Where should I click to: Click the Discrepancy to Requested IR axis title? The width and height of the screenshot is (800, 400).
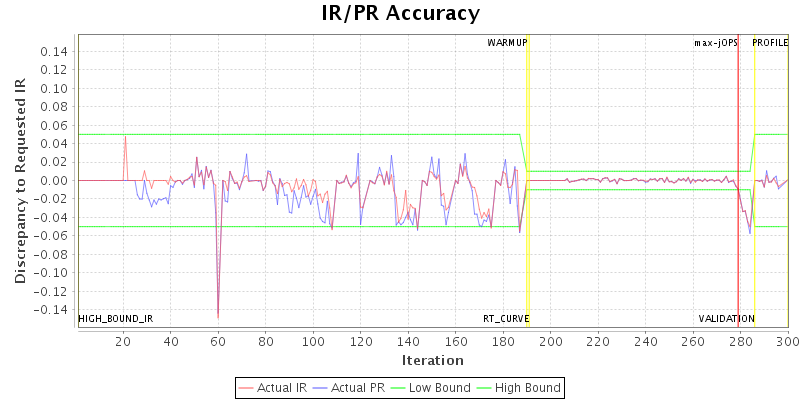coord(19,181)
